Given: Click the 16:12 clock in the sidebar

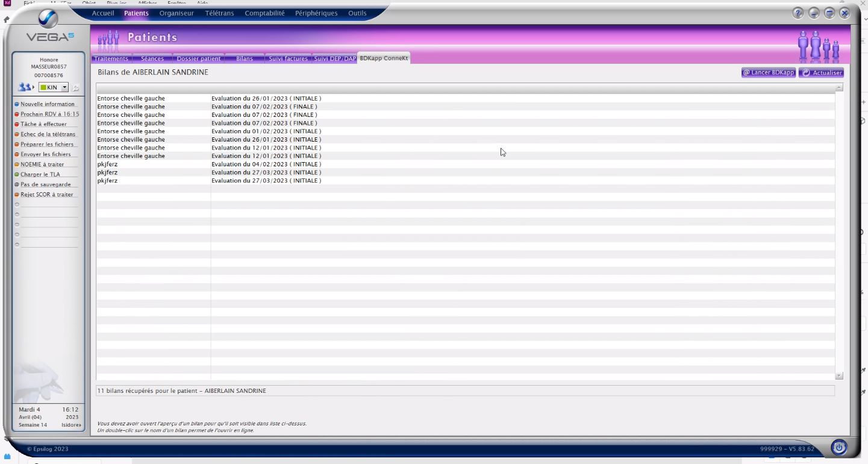Looking at the screenshot, I should point(70,410).
